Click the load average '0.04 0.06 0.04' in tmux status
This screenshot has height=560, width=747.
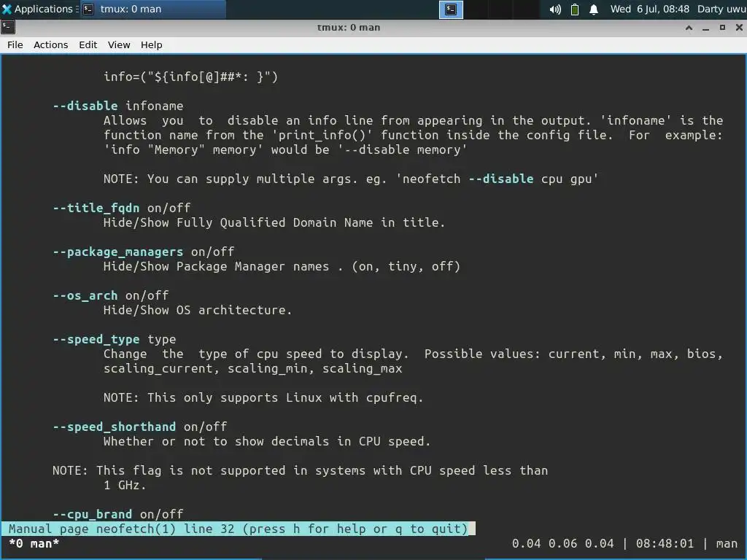[562, 543]
